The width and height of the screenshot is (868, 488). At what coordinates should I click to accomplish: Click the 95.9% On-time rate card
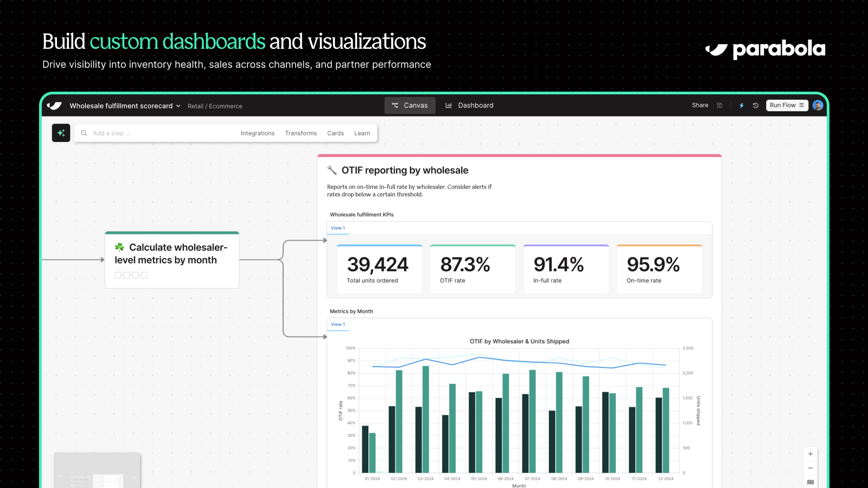coord(660,269)
